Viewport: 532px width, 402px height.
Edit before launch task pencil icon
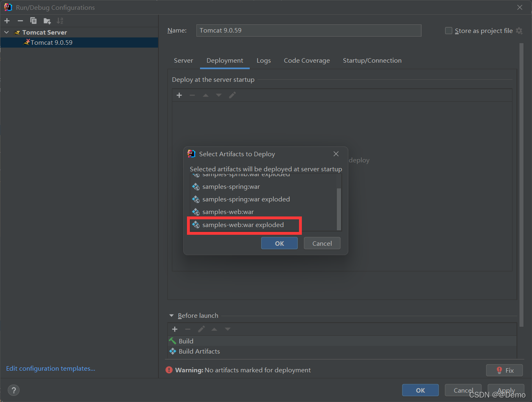tap(201, 329)
